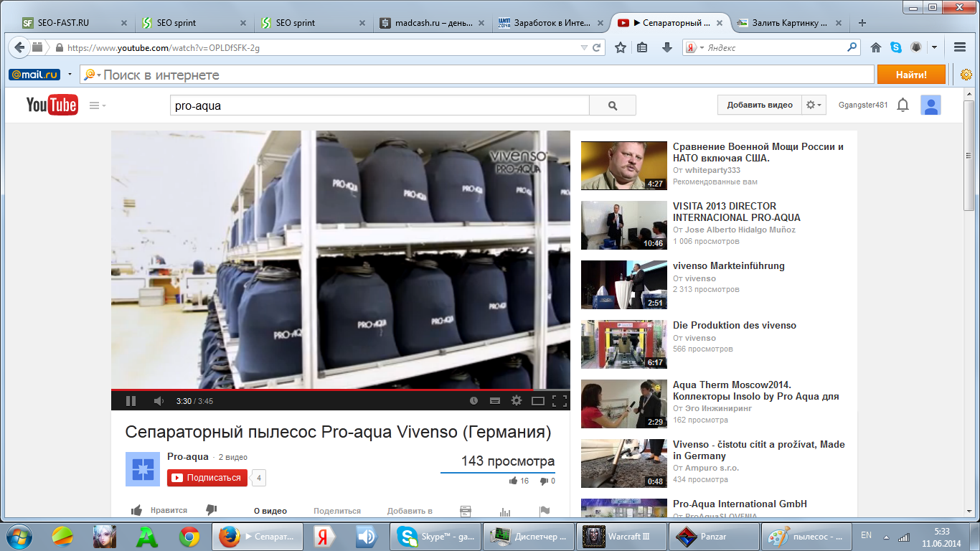Open YouTube settings gear dropdown
This screenshot has width=980, height=551.
tap(814, 105)
